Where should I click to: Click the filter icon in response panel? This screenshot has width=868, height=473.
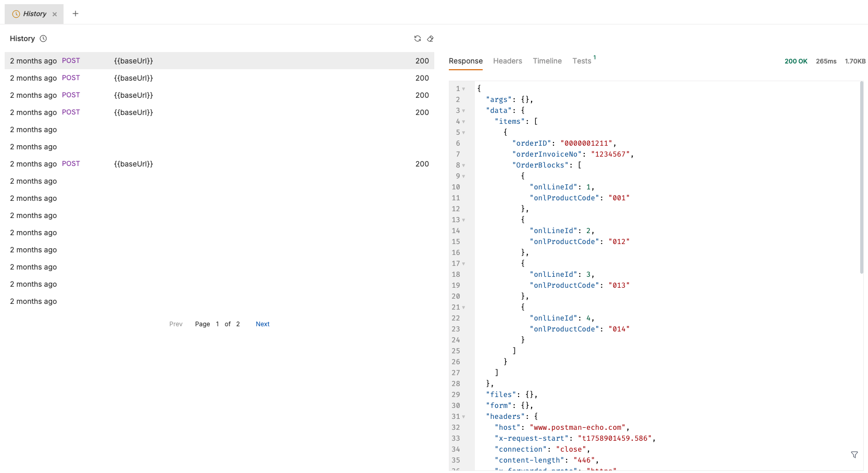[854, 455]
